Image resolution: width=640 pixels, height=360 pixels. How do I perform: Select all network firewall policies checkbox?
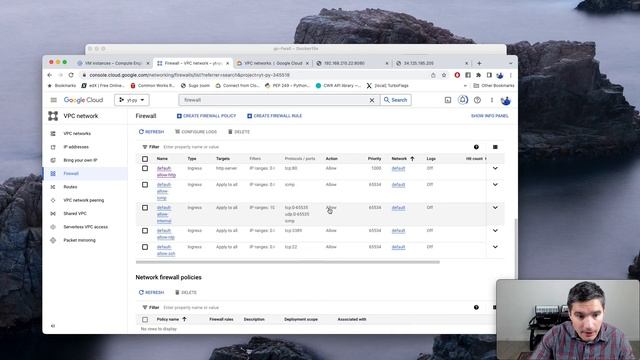click(145, 320)
